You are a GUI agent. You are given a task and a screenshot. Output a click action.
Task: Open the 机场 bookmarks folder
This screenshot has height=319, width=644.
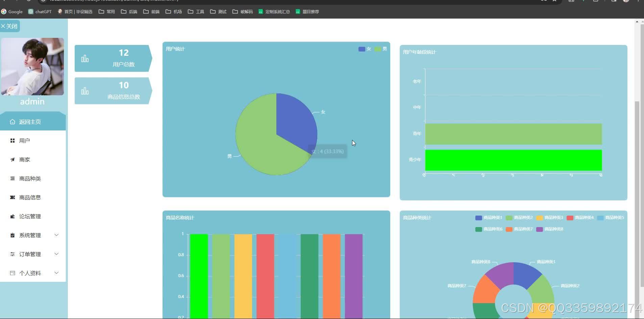tap(174, 11)
